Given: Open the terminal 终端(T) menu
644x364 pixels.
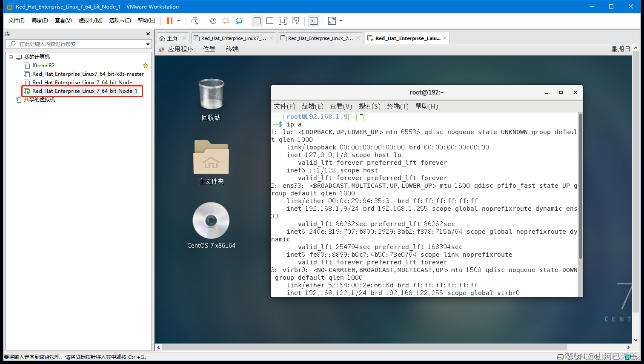Looking at the screenshot, I should [398, 106].
